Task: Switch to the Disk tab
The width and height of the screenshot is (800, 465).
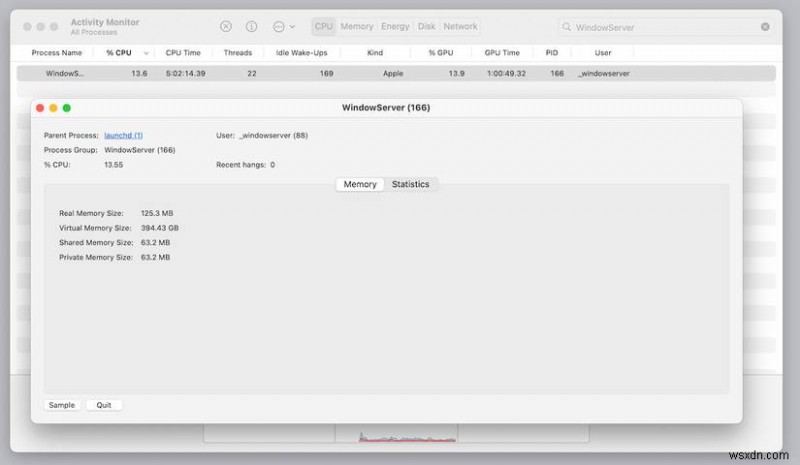Action: [427, 27]
